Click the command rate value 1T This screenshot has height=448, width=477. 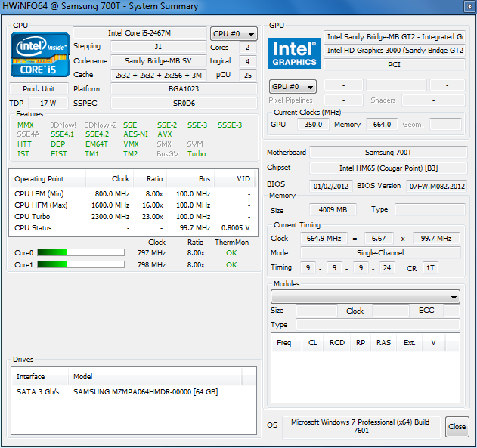[x=430, y=268]
